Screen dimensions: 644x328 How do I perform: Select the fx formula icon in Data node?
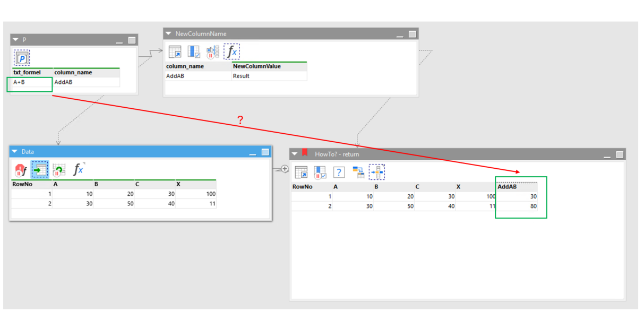[x=78, y=169]
